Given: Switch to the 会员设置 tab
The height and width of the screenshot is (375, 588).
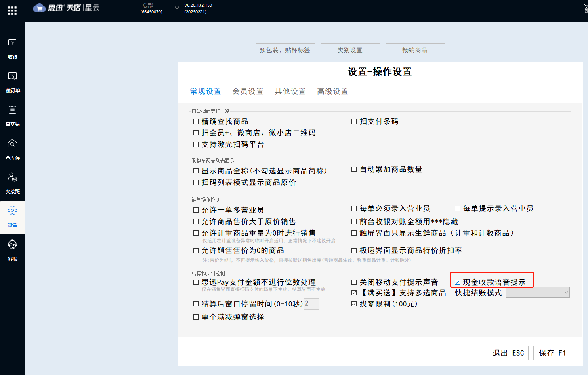Looking at the screenshot, I should (248, 91).
